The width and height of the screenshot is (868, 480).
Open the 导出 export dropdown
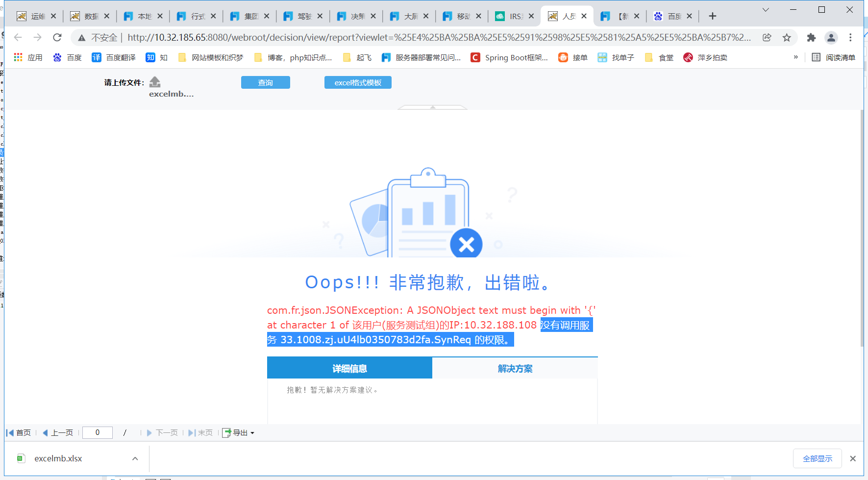click(x=239, y=432)
